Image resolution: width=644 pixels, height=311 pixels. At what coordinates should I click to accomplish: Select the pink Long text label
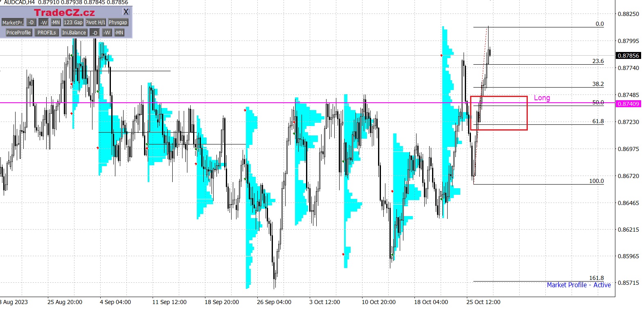pos(542,98)
